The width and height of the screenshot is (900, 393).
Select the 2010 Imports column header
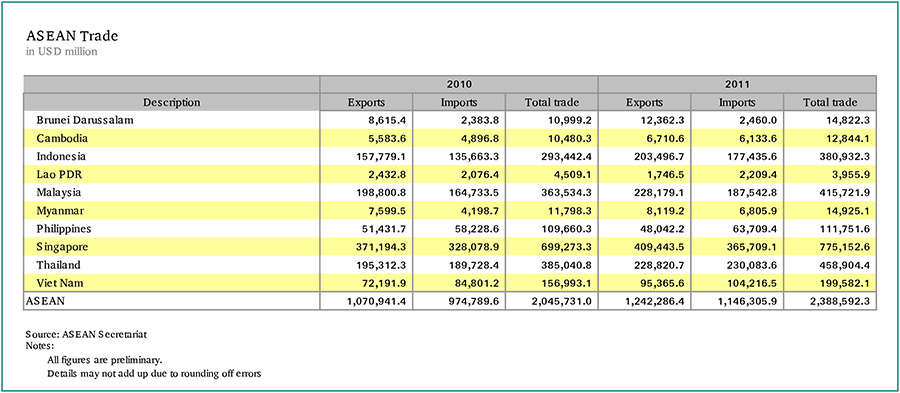[459, 103]
